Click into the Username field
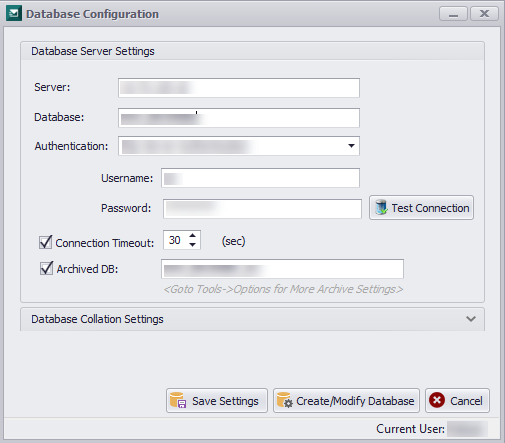505x443 pixels. point(260,178)
